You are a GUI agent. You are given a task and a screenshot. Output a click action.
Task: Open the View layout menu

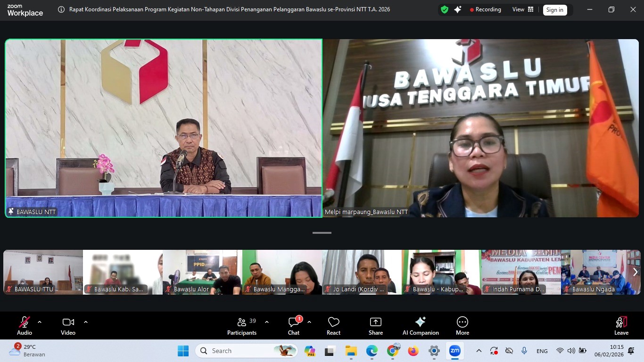pos(523,9)
